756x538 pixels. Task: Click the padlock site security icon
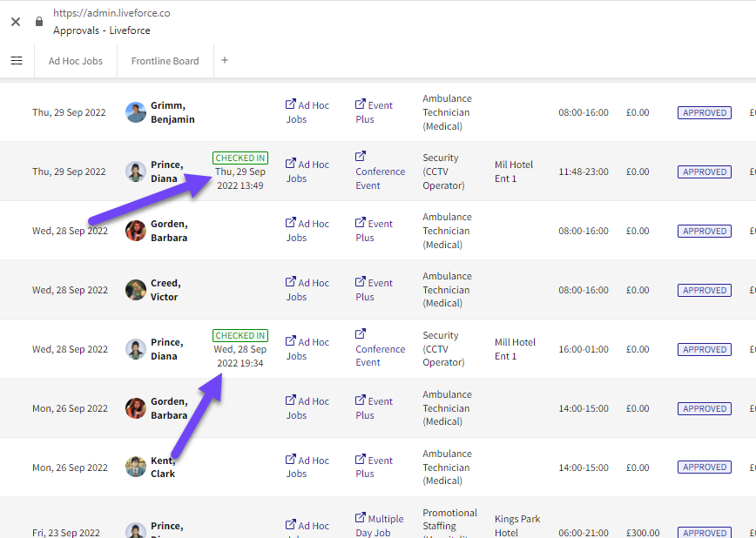(39, 22)
